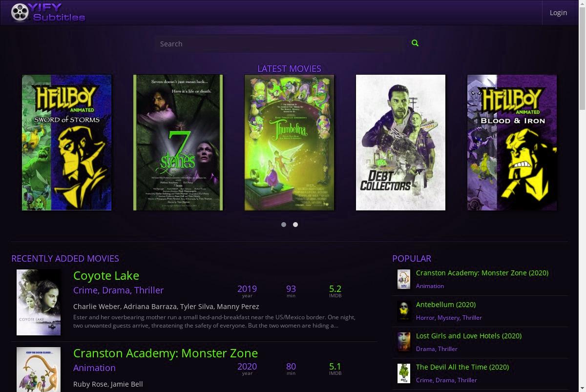This screenshot has height=392, width=586.
Task: Click the green search magnifier icon
Action: (x=415, y=43)
